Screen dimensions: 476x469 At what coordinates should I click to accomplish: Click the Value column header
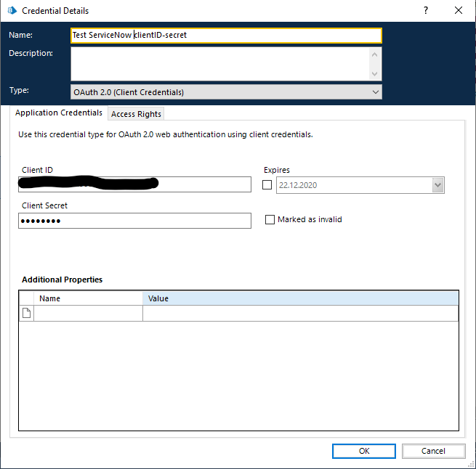300,298
